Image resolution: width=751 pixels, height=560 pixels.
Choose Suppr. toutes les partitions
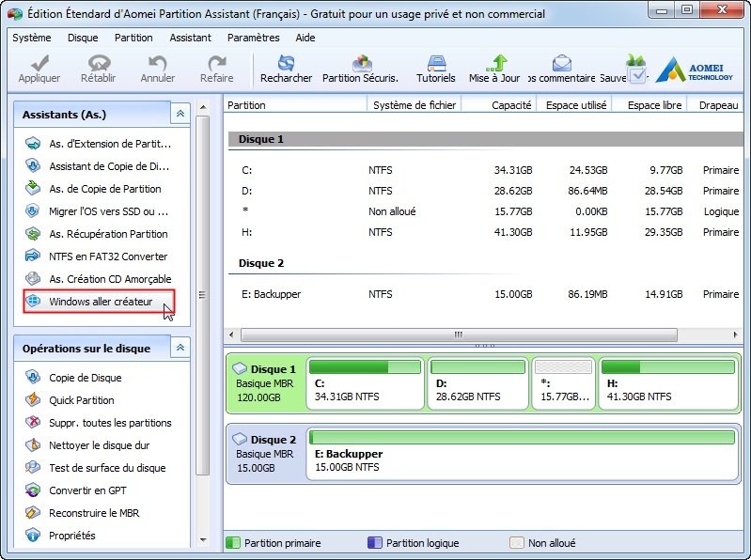[98, 423]
